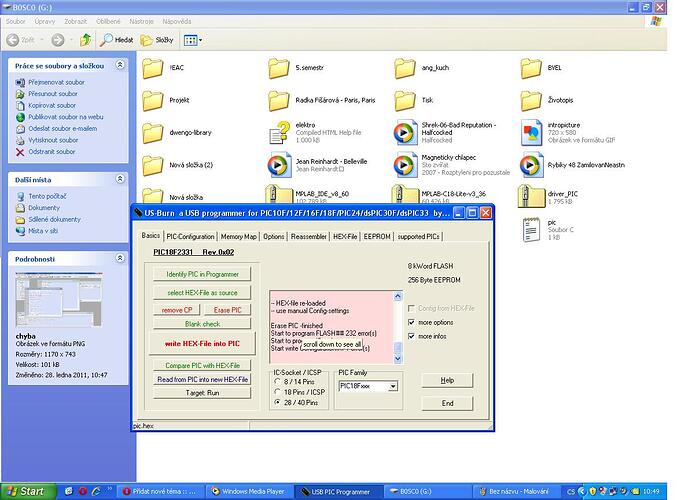Click the Erase PIC button
This screenshot has width=677, height=500.
[x=228, y=310]
